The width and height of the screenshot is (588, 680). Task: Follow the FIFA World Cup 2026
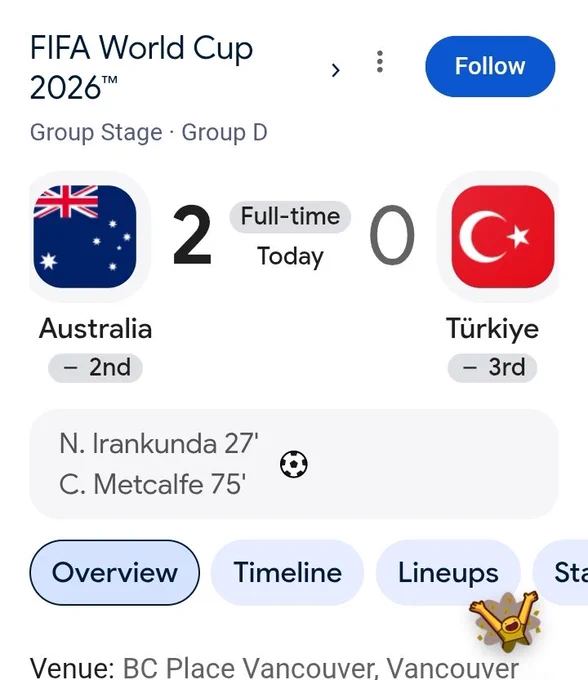click(490, 66)
